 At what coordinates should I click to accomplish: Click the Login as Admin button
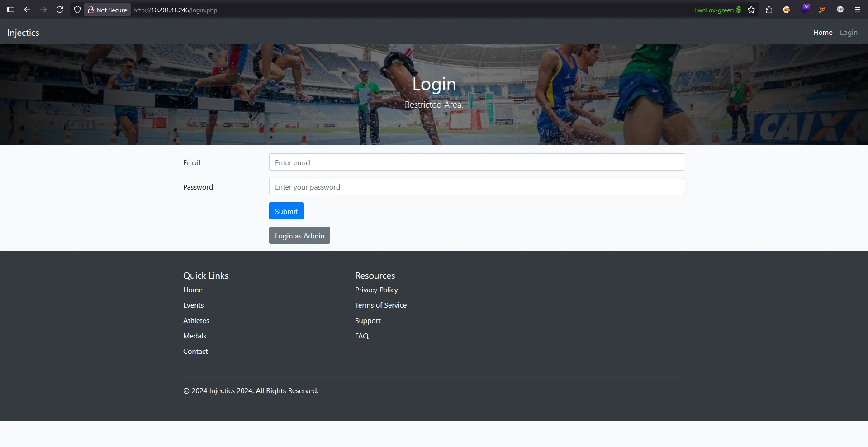[x=299, y=235]
